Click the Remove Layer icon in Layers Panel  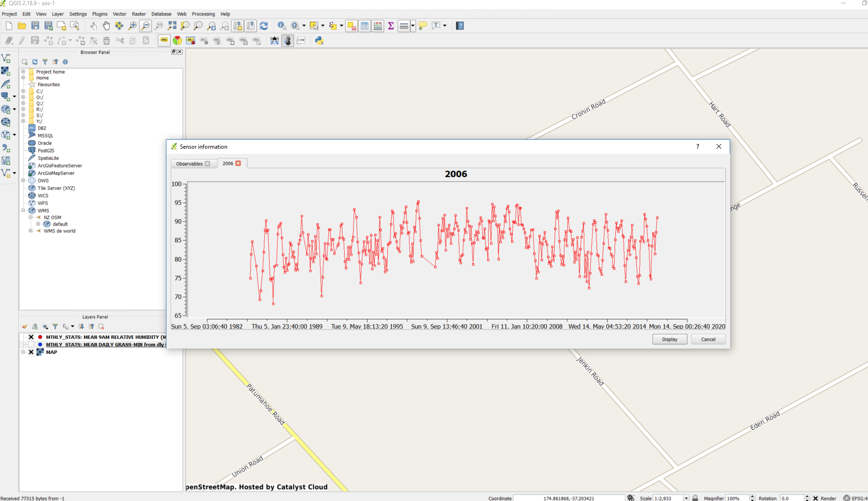(101, 326)
